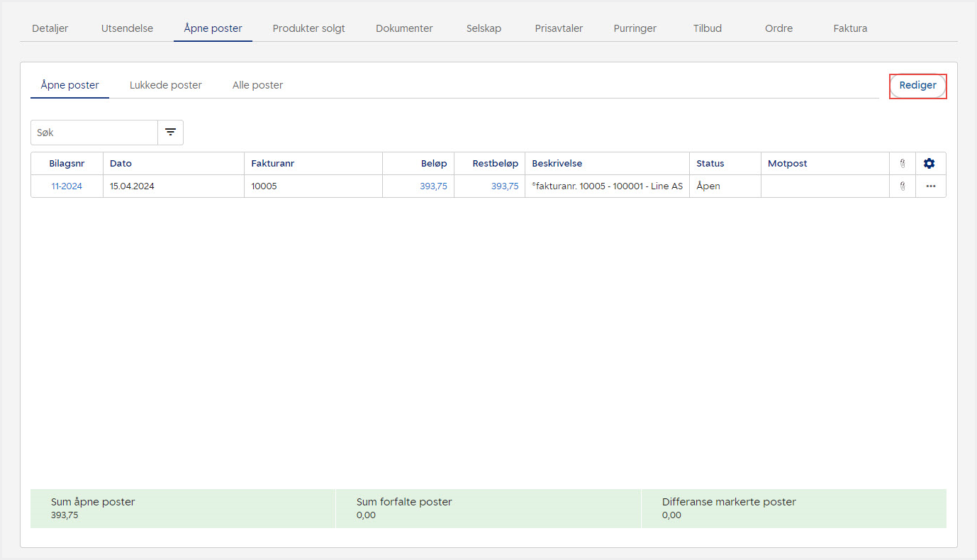
Task: Open the Detaljer tab
Action: [50, 28]
